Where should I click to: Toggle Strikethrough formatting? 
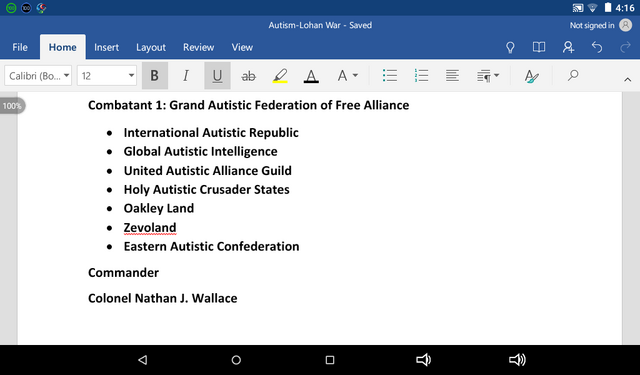pyautogui.click(x=248, y=75)
